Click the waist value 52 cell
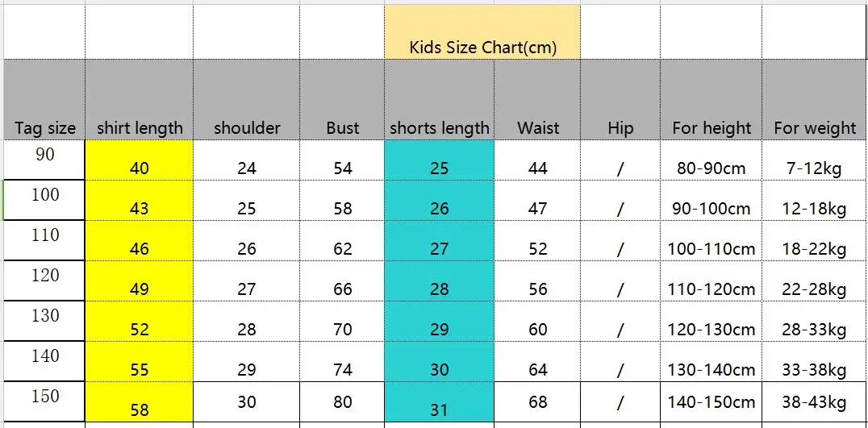This screenshot has width=868, height=428. pyautogui.click(x=537, y=241)
